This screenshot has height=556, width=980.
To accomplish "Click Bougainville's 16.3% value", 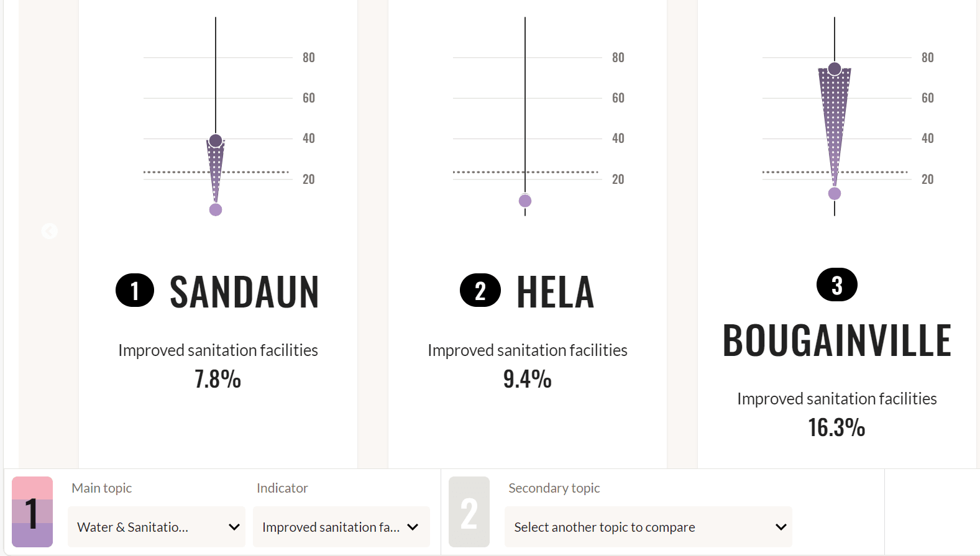I will 836,427.
